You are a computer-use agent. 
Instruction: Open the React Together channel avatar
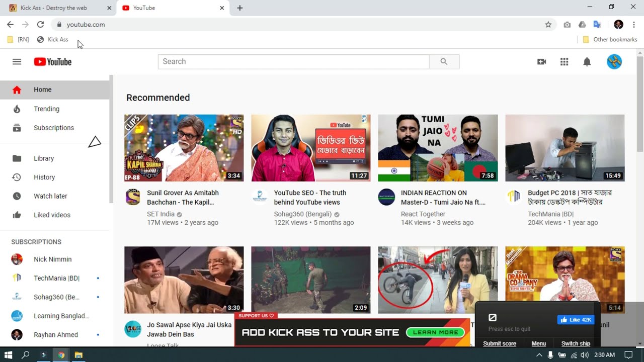tap(386, 197)
